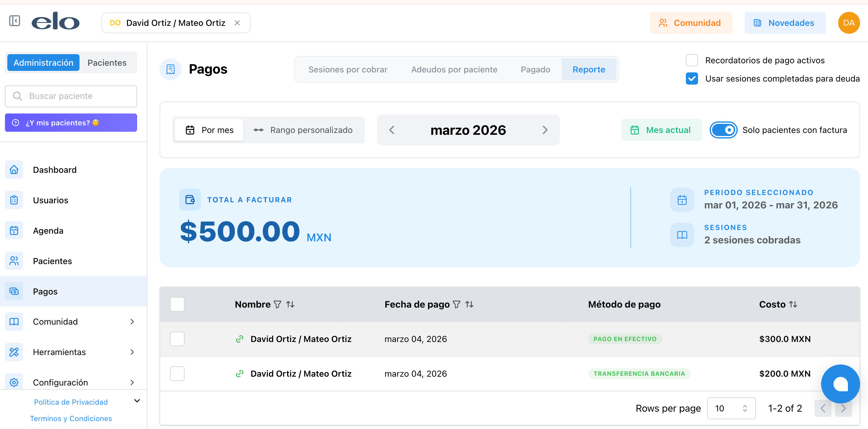Collapse the sidebar panel icon
This screenshot has width=868, height=429.
[15, 21]
